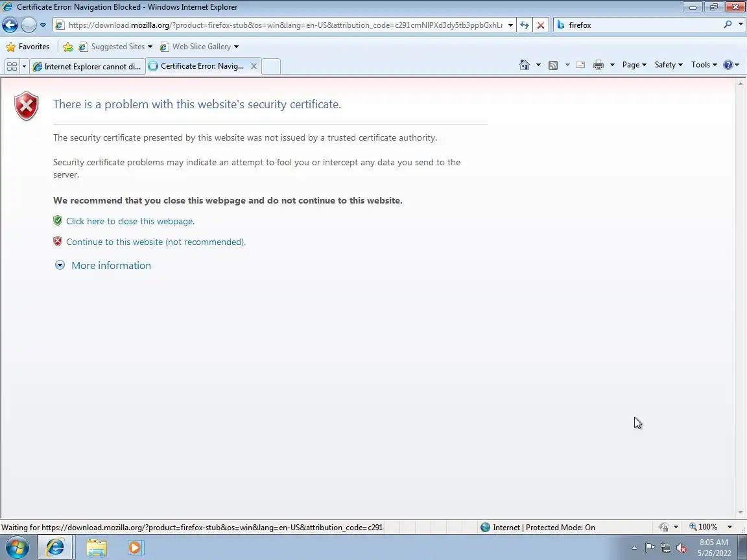The image size is (747, 560).
Task: Click the RSS Feeds icon
Action: point(553,65)
